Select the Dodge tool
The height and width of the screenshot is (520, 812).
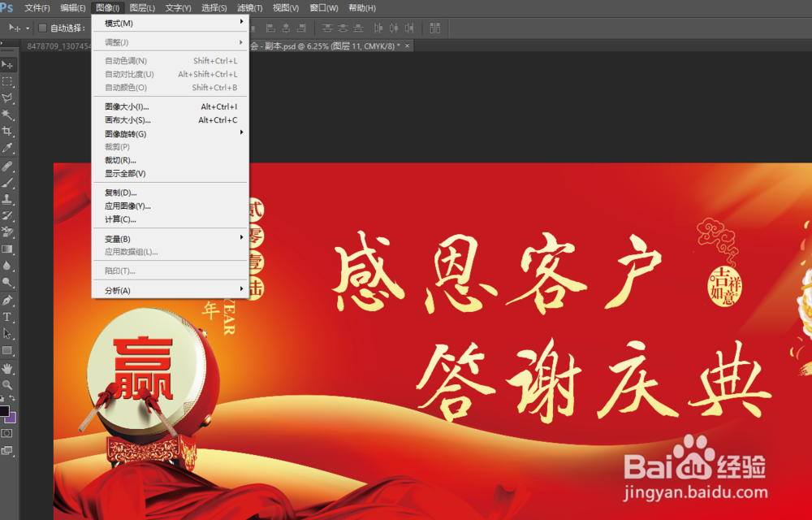point(7,282)
